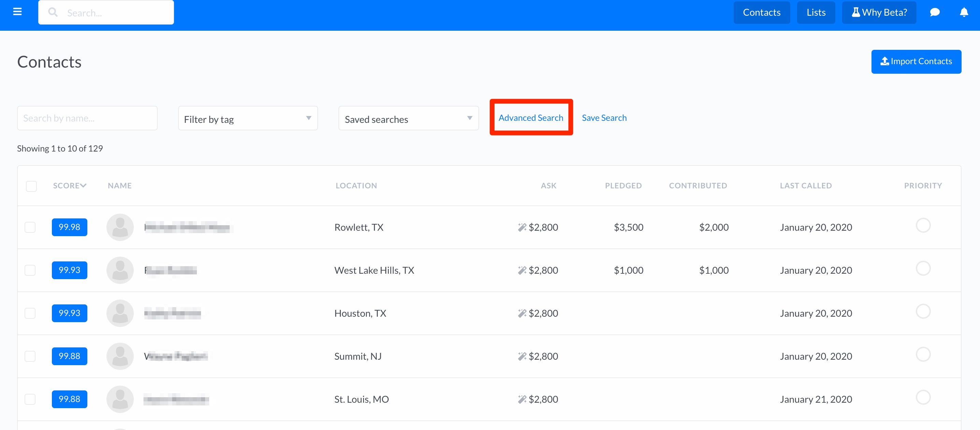This screenshot has height=430, width=980.
Task: Click the 99.98 score badge
Action: 70,227
